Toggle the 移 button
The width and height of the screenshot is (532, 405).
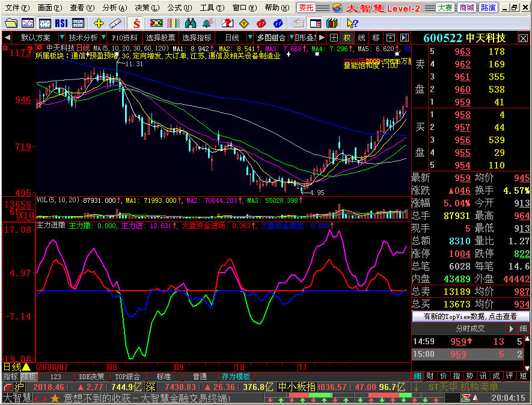376,38
